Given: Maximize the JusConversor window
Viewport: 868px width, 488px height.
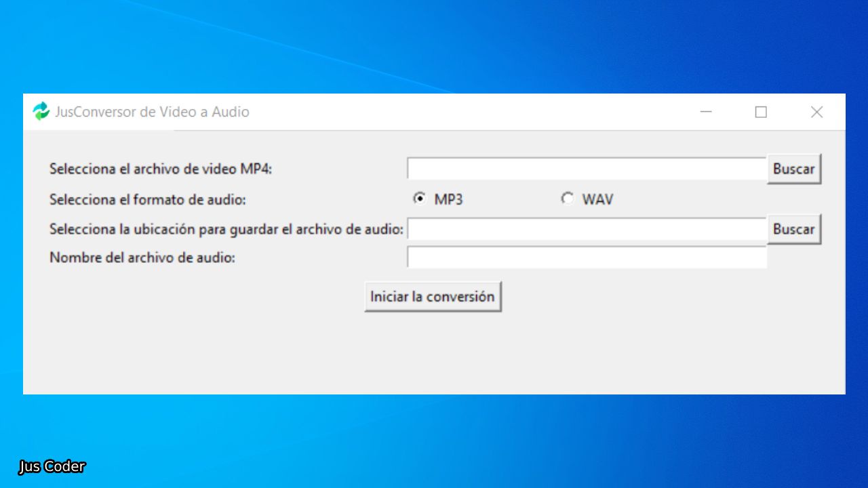Looking at the screenshot, I should (x=761, y=112).
